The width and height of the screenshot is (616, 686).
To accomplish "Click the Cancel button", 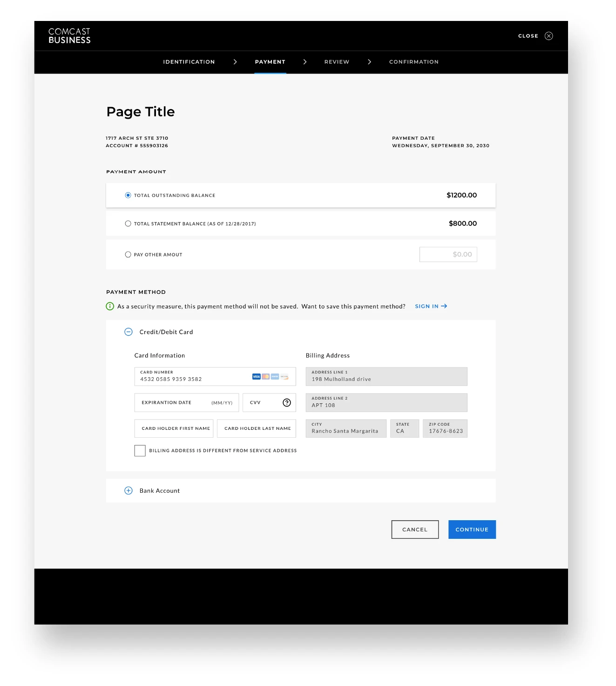I will (x=415, y=530).
